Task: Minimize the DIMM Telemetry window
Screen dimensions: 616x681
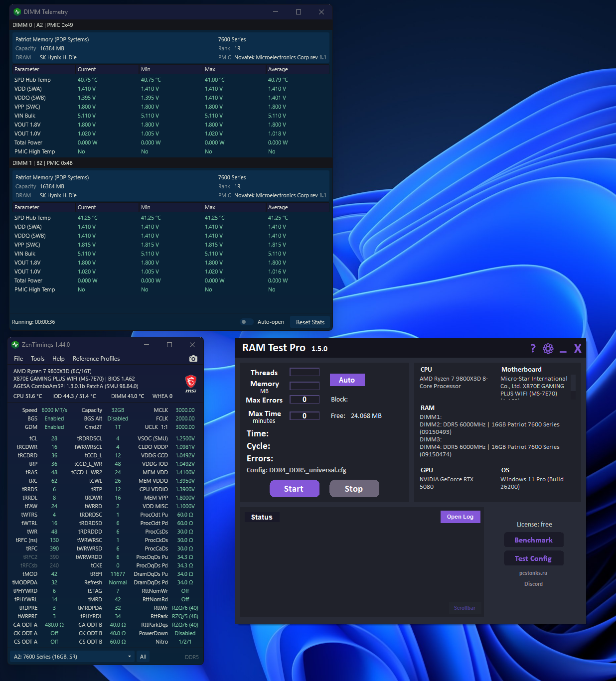Action: click(x=276, y=12)
